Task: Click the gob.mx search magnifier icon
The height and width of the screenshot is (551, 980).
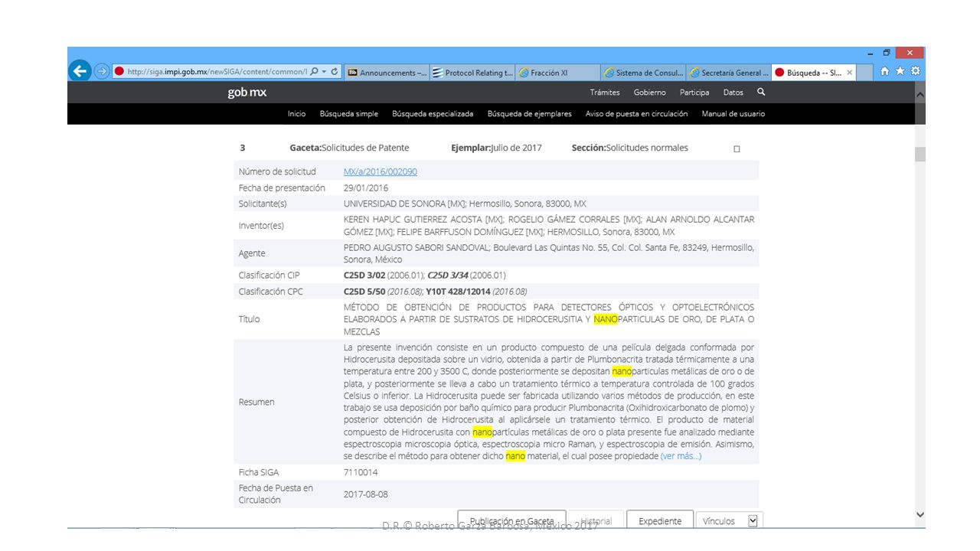Action: (x=761, y=92)
